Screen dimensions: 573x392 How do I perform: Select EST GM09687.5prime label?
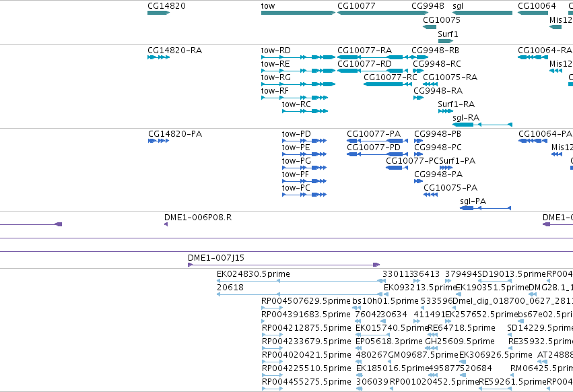tap(423, 355)
